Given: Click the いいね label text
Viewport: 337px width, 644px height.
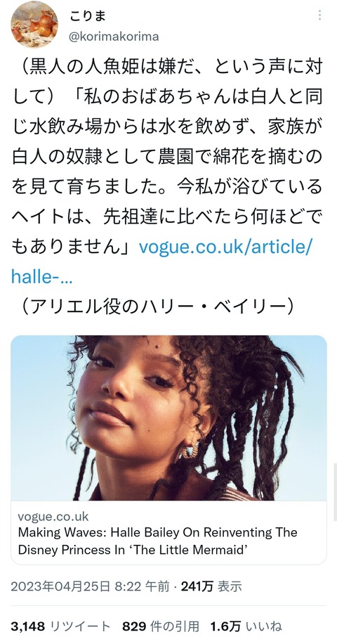Looking at the screenshot, I should (263, 626).
